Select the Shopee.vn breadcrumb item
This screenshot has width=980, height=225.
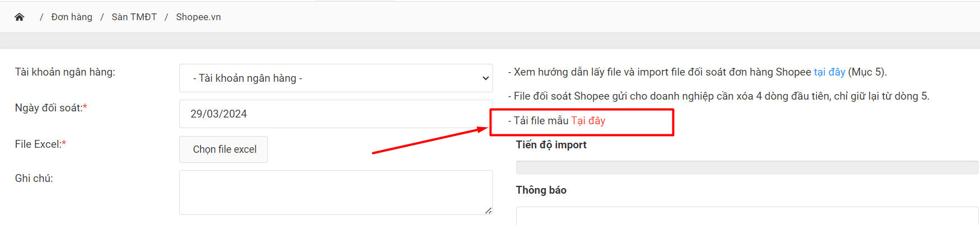click(198, 17)
